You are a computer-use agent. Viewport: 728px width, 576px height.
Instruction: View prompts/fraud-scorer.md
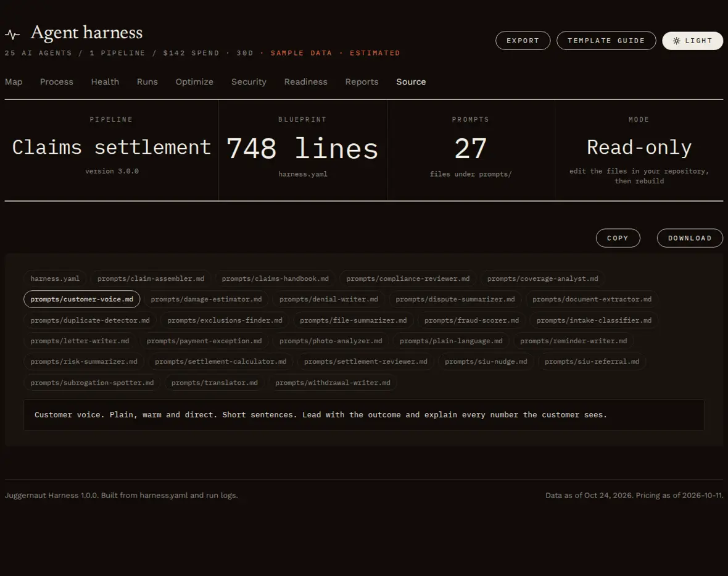[471, 320]
